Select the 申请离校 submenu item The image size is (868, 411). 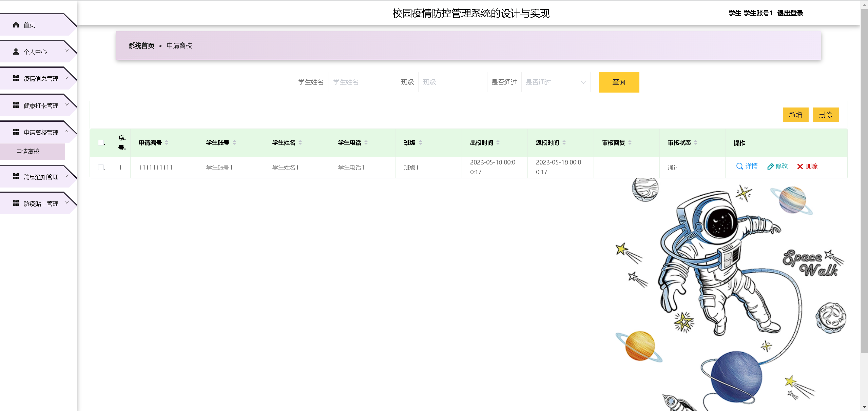28,151
